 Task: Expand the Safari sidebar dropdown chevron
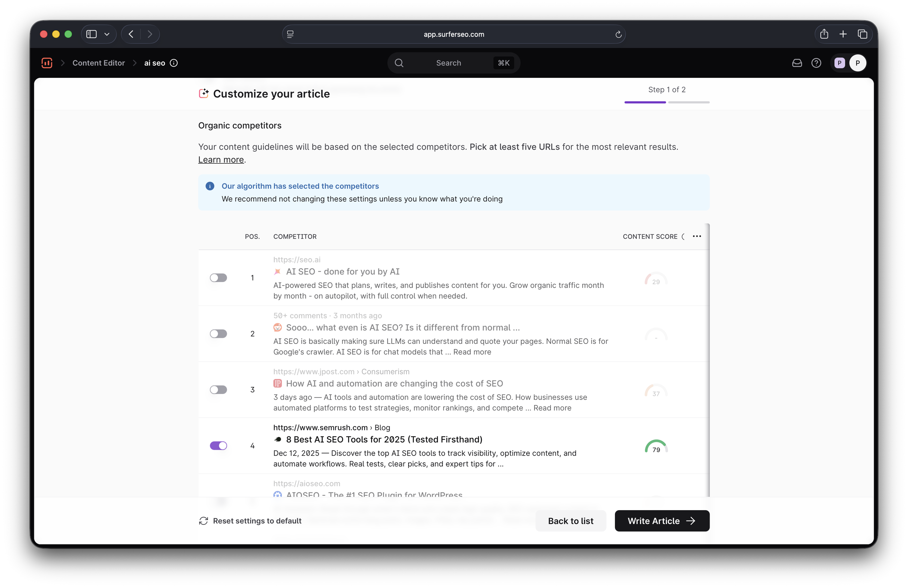point(107,34)
